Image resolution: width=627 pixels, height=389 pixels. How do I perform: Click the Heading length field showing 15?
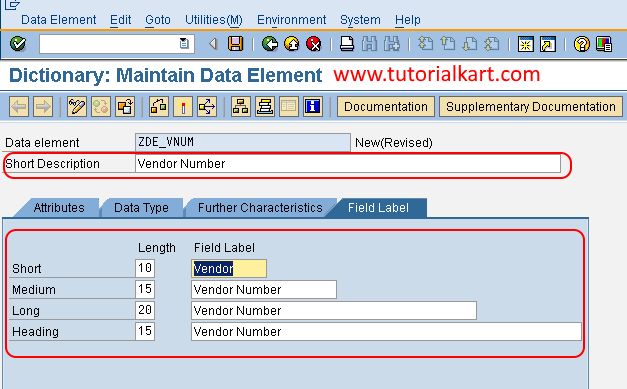coord(145,331)
